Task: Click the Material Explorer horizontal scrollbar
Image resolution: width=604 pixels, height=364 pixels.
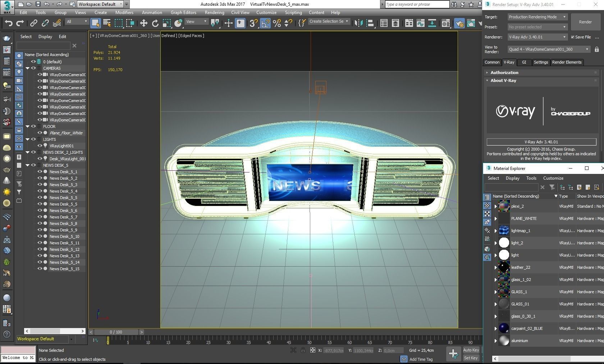Action: pos(548,359)
